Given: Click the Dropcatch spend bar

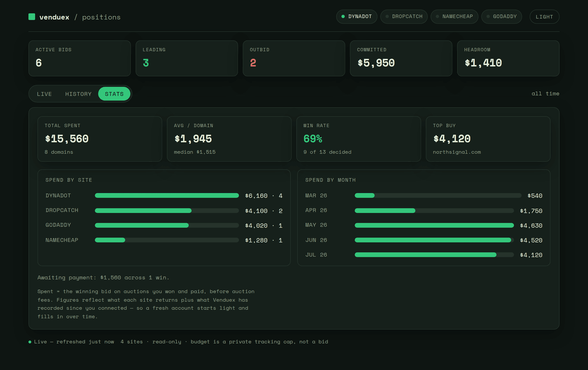Looking at the screenshot, I should pyautogui.click(x=167, y=210).
